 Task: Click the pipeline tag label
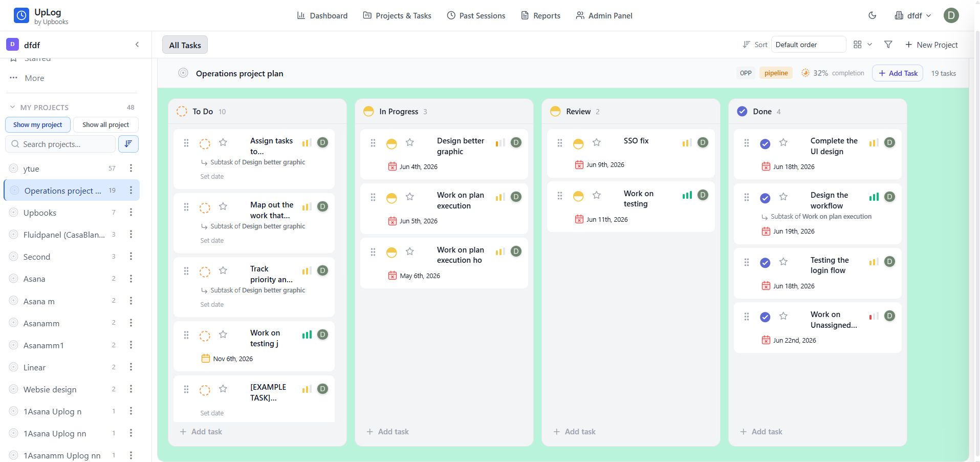click(x=776, y=73)
